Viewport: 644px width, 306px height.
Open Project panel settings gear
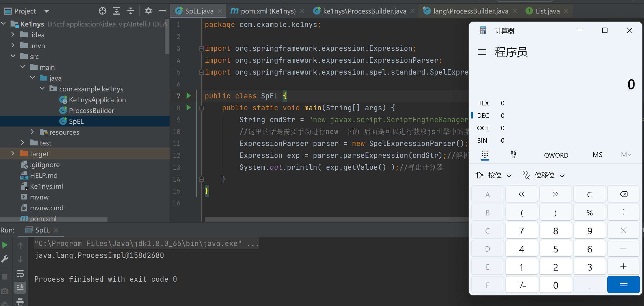[148, 11]
